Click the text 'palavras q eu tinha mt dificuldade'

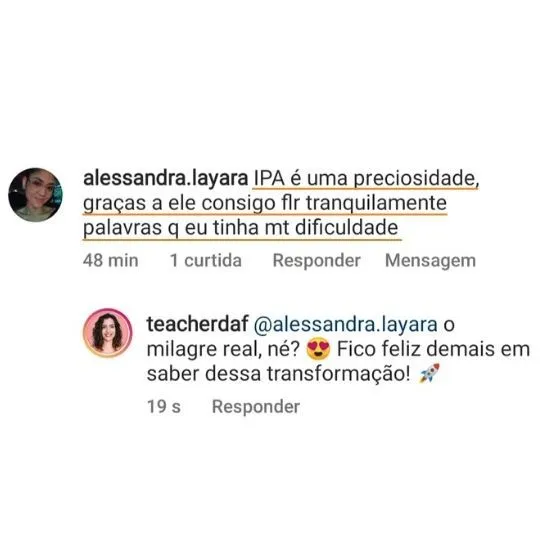pyautogui.click(x=240, y=228)
